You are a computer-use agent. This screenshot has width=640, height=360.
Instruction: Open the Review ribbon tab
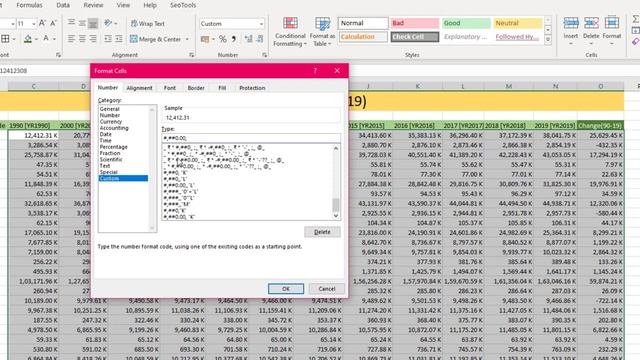coord(93,5)
